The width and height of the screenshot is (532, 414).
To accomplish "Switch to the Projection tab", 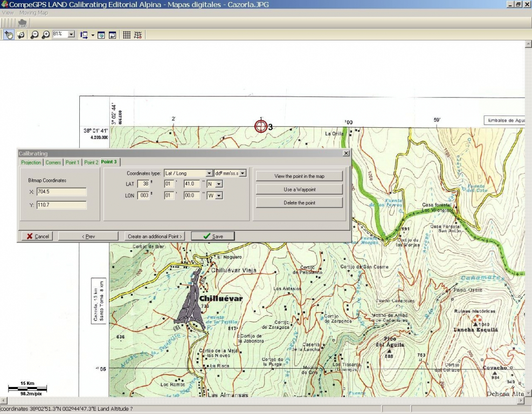I will (31, 163).
